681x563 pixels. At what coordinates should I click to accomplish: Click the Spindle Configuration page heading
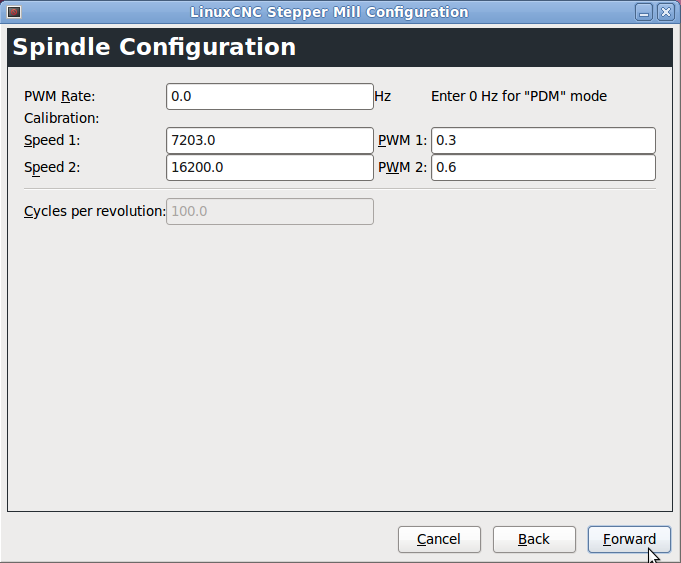(154, 47)
